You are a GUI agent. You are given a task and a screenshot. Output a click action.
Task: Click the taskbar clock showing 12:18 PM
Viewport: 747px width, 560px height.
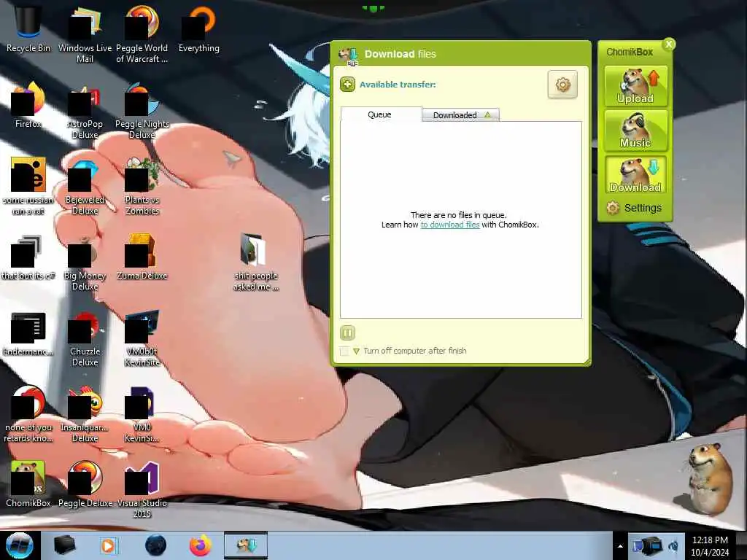pyautogui.click(x=710, y=545)
